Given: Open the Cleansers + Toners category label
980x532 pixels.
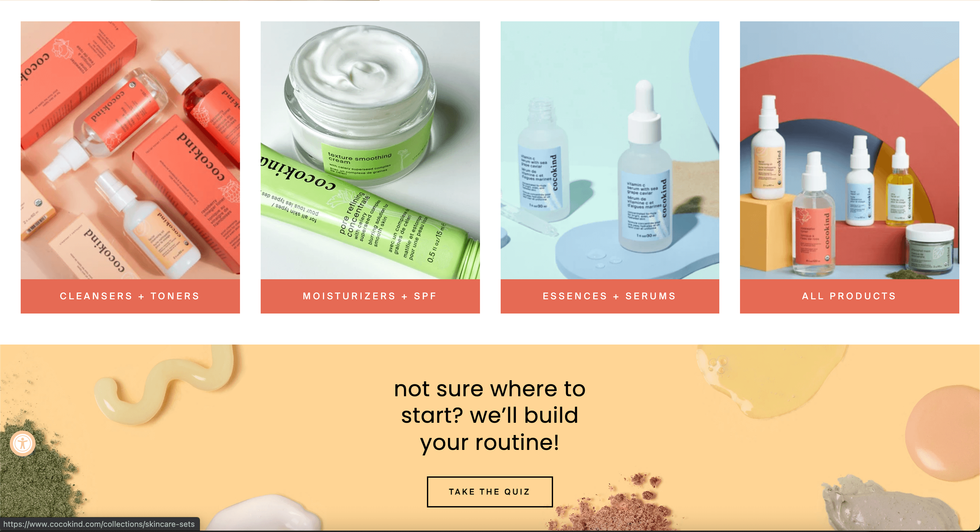Looking at the screenshot, I should (130, 296).
